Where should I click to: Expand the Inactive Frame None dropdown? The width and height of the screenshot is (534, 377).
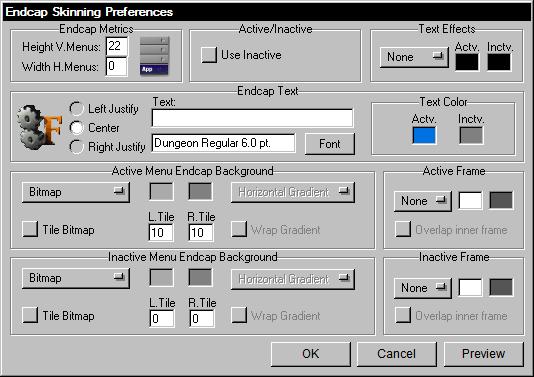click(423, 288)
